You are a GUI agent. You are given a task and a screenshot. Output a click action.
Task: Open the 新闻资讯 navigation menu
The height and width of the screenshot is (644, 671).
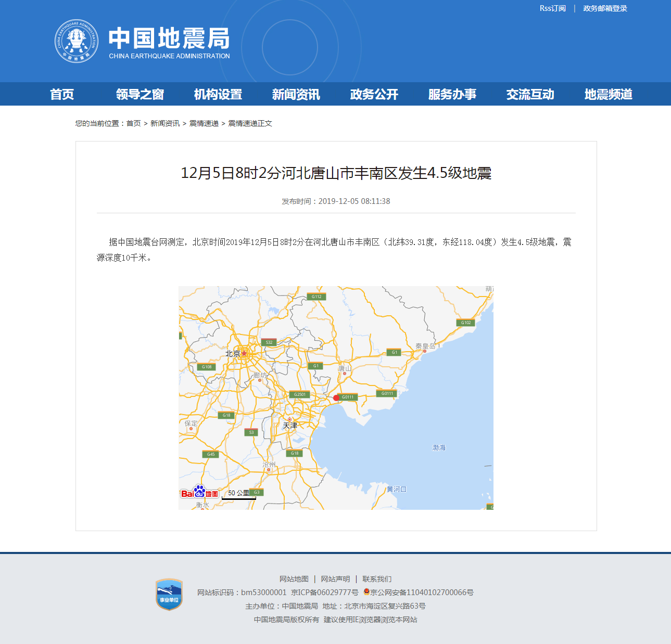[295, 94]
